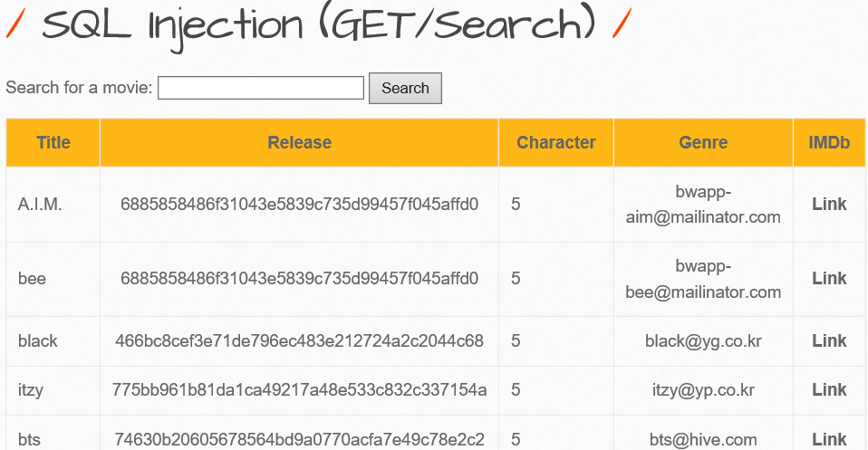Click the Title column header
The height and width of the screenshot is (450, 868).
pyautogui.click(x=53, y=143)
